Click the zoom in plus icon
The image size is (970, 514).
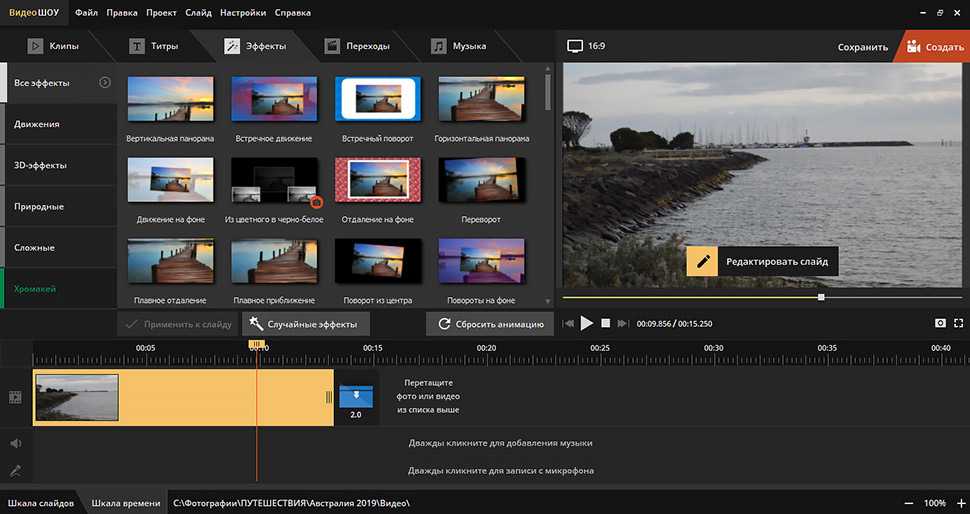pos(961,503)
